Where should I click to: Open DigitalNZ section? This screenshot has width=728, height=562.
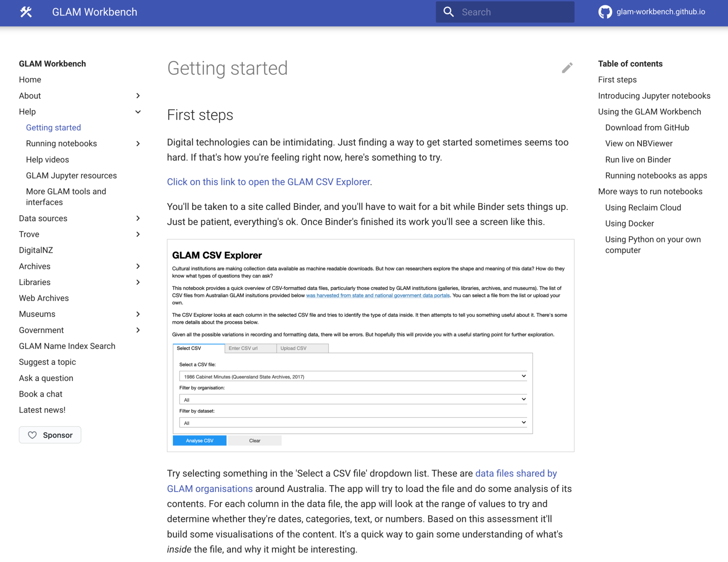36,250
